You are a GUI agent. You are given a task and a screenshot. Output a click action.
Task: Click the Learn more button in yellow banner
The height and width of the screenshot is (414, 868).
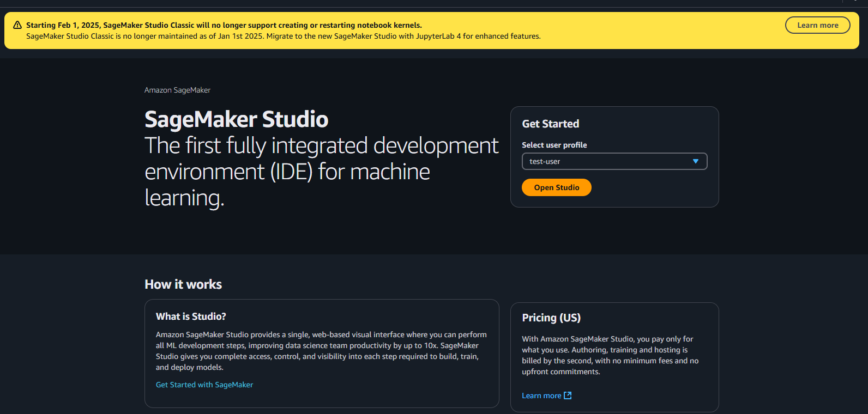point(817,25)
